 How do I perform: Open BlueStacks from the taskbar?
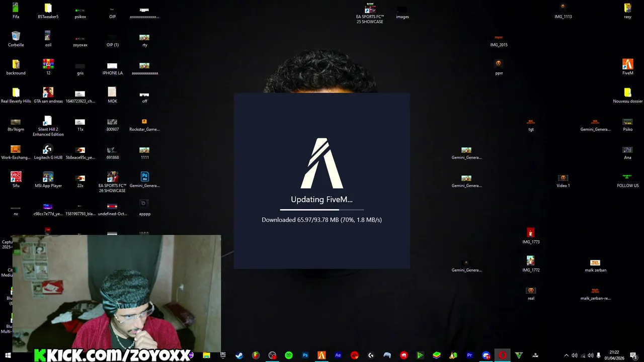click(x=437, y=355)
